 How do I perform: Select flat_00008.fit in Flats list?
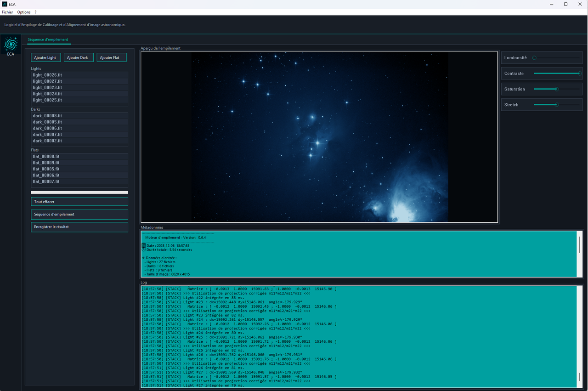tap(79, 157)
